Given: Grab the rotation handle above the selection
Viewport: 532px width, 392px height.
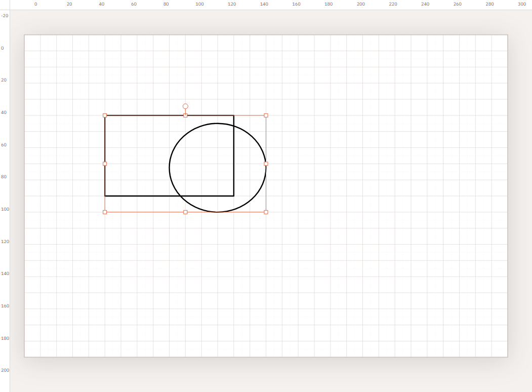Looking at the screenshot, I should pos(185,106).
